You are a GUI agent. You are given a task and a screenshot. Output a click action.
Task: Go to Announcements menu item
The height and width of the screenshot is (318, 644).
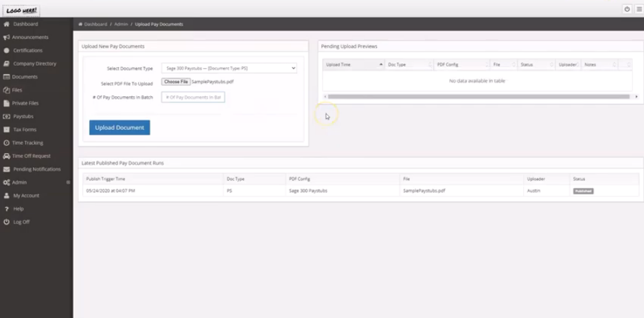[x=30, y=37]
